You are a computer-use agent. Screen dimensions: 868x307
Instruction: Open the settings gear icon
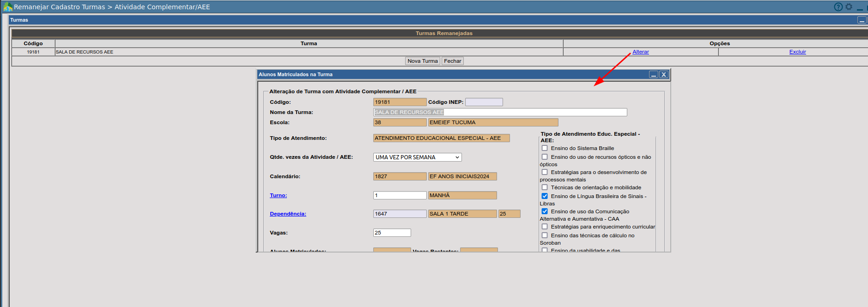tap(849, 7)
